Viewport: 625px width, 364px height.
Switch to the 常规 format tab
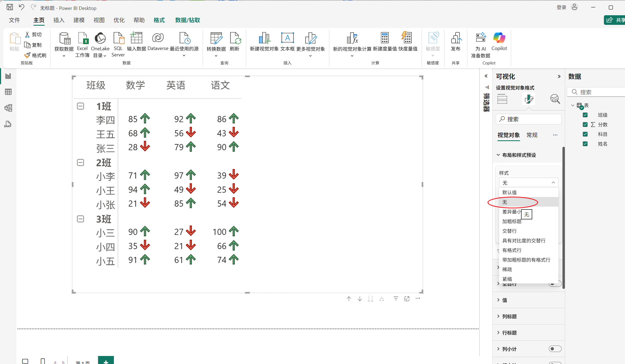click(532, 135)
